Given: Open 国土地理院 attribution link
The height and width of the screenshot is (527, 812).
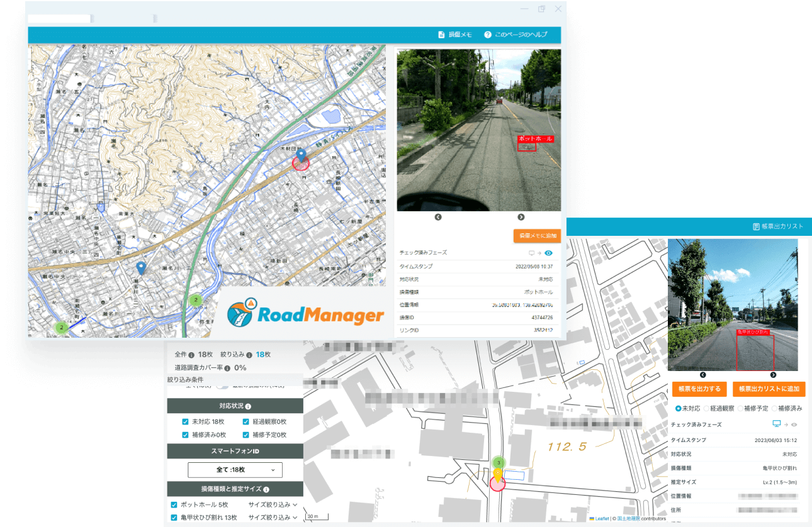Looking at the screenshot, I should tap(628, 518).
